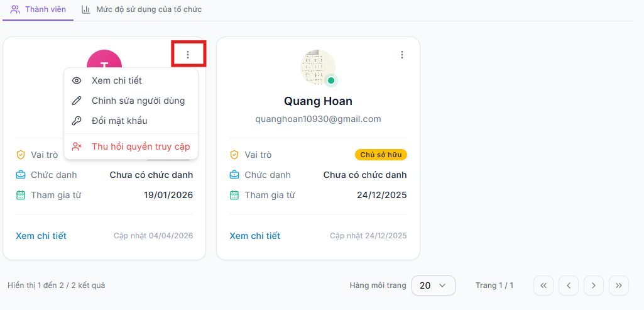This screenshot has height=310, width=644.
Task: Click Quang Hoan's calendar Tham gia từ icon
Action: coord(234,195)
